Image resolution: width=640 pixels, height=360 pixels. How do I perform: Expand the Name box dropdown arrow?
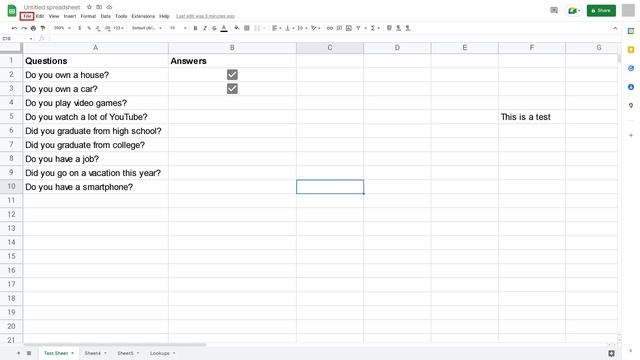[x=31, y=38]
